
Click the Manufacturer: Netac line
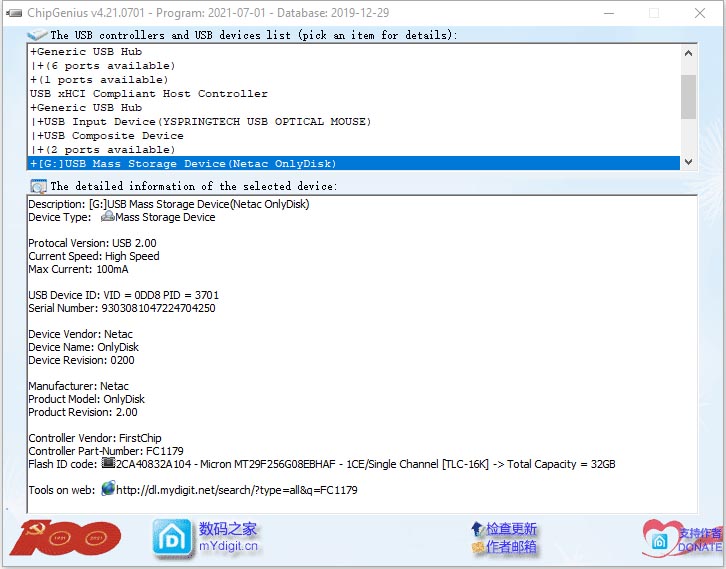click(79, 386)
